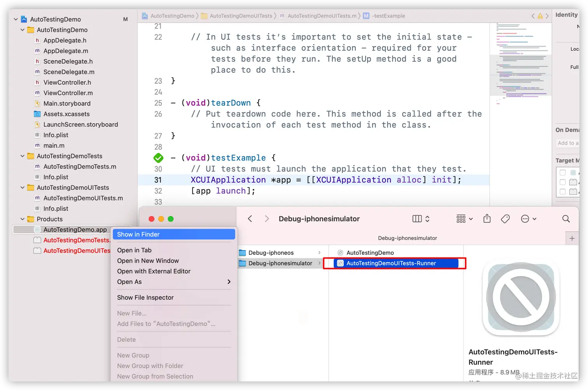The image size is (588, 390).
Task: Select AutoTestingDemoUITests-Runner in Finder
Action: (396, 263)
